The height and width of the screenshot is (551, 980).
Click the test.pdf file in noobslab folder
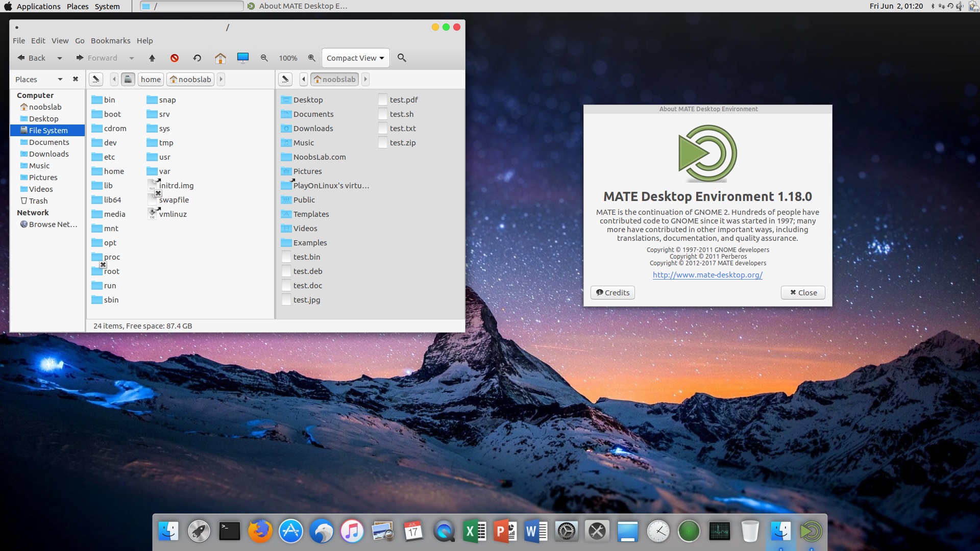[x=403, y=99]
